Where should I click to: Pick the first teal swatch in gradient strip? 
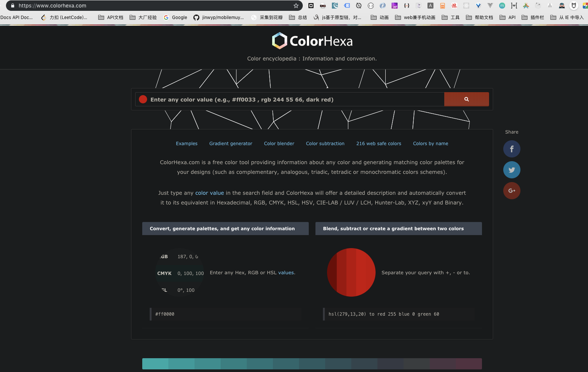pyautogui.click(x=155, y=364)
